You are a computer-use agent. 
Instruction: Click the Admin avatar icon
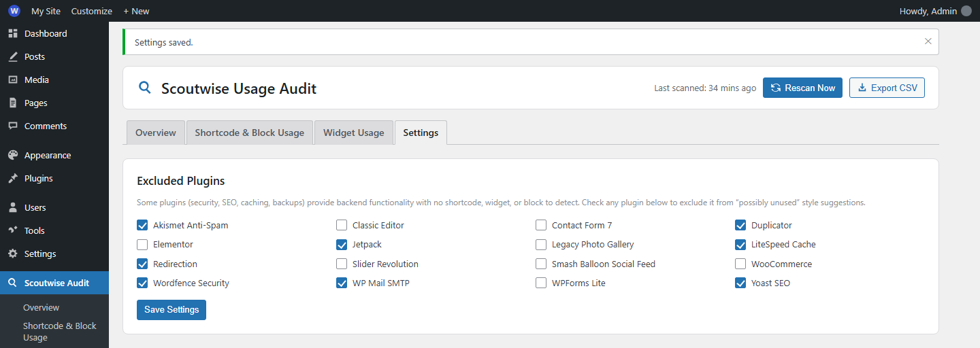point(966,11)
